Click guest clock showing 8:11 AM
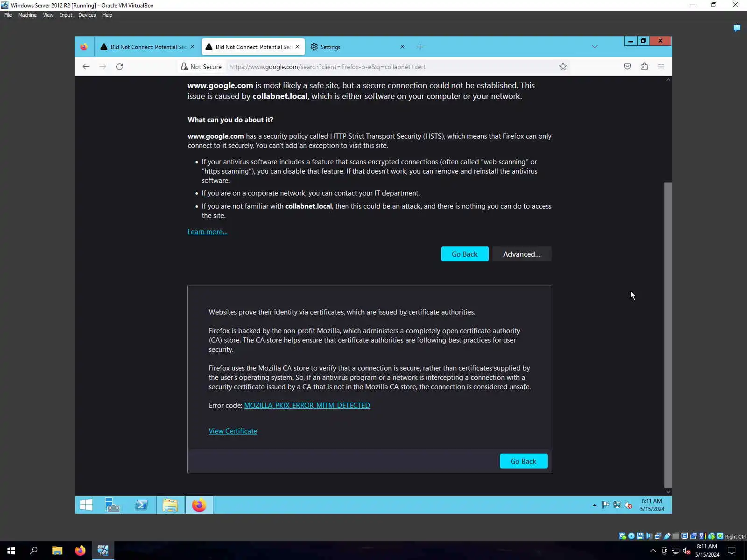 tap(652, 505)
